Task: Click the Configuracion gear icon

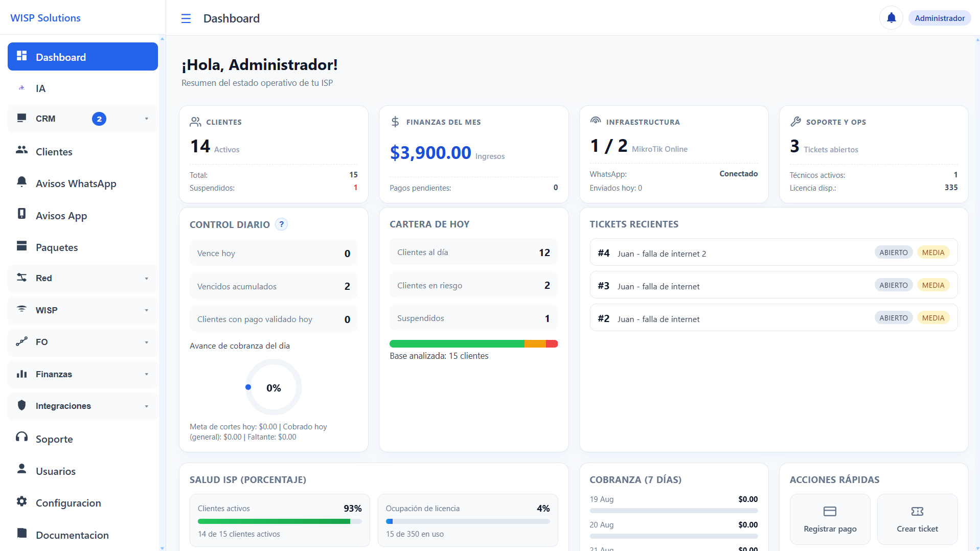Action: (21, 501)
